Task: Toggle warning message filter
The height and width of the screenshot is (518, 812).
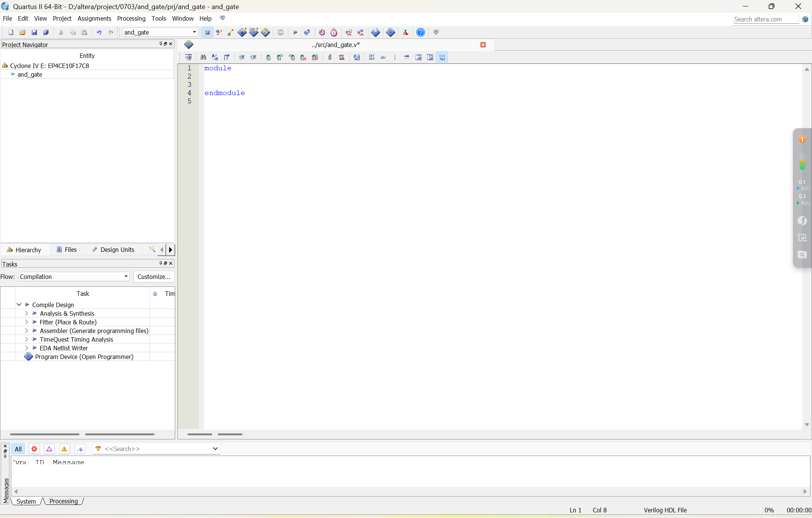Action: click(64, 449)
